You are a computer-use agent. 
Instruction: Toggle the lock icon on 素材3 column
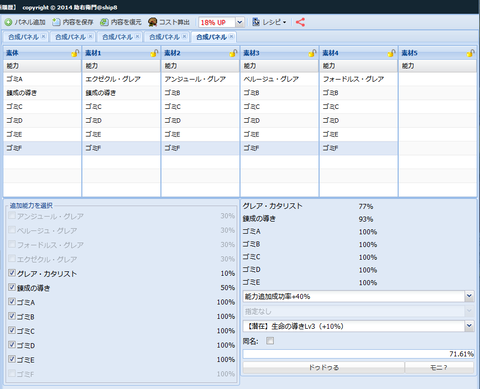tap(312, 53)
